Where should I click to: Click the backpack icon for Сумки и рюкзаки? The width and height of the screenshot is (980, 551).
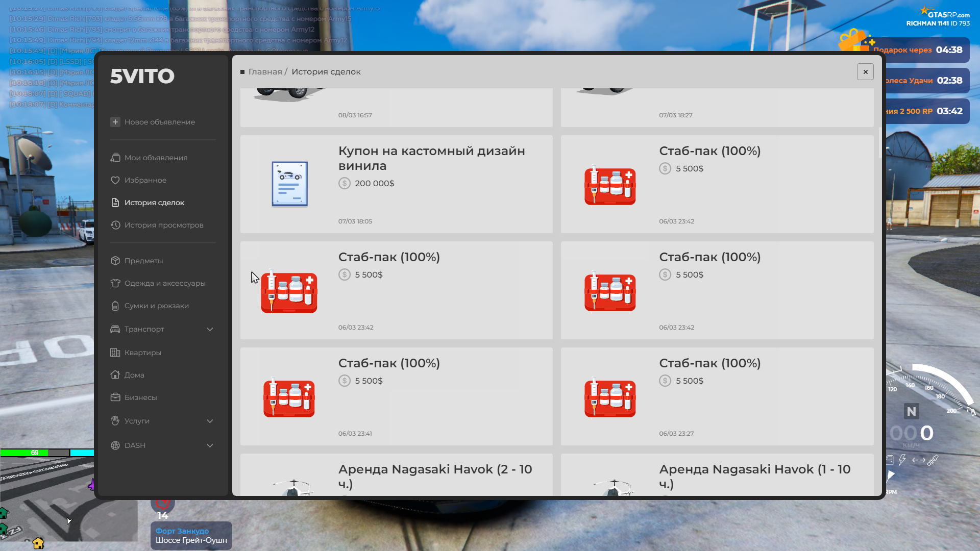115,306
